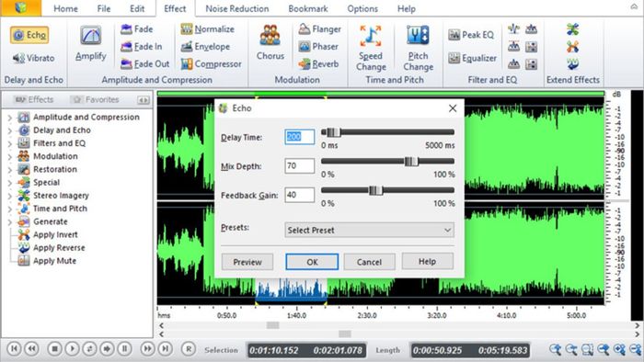Expand the Filters and EQ tree node
Viewport: 644px width, 362px height.
pos(10,144)
